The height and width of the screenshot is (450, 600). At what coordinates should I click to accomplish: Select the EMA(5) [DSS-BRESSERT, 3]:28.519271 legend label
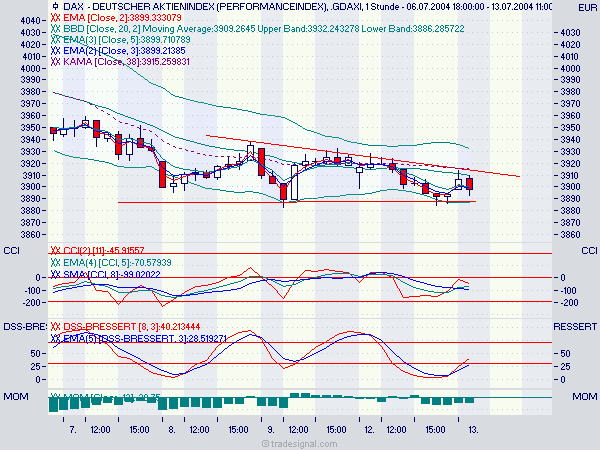[x=145, y=339]
